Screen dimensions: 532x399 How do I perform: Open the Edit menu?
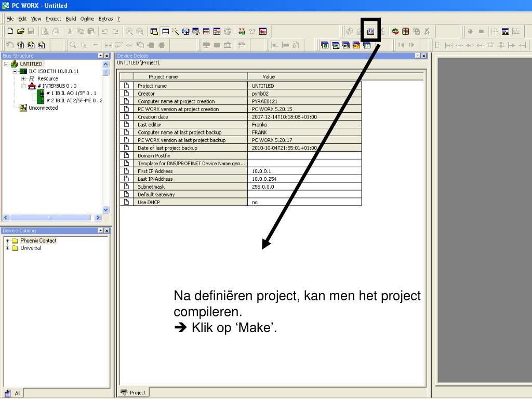tap(22, 19)
